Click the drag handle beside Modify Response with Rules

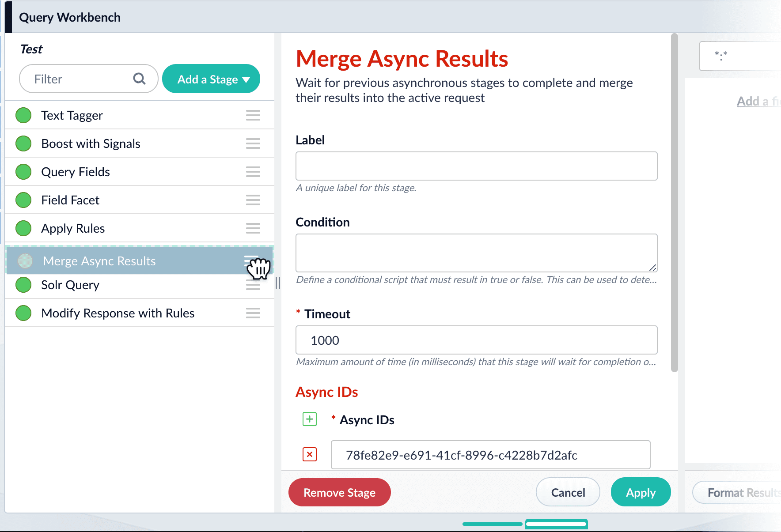coord(253,313)
